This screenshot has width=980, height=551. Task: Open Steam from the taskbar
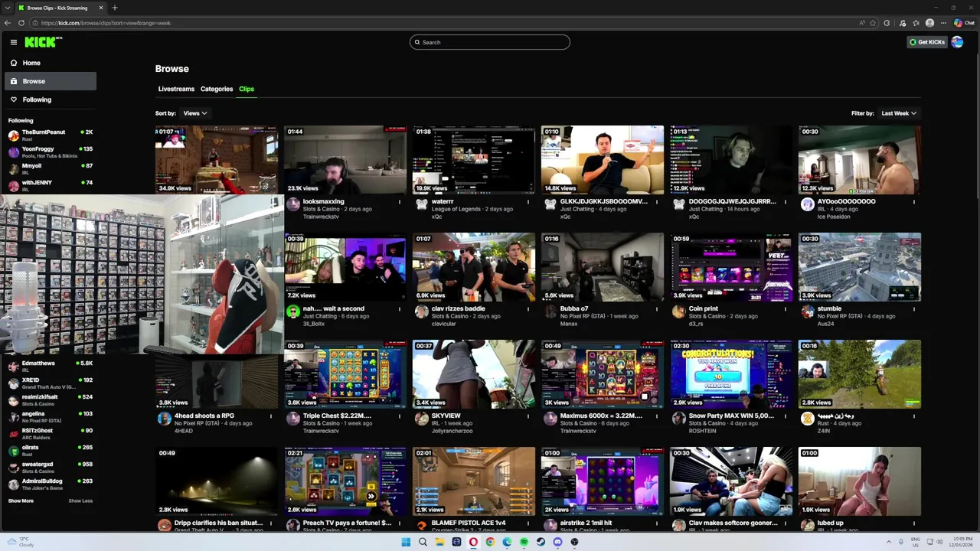point(541,542)
